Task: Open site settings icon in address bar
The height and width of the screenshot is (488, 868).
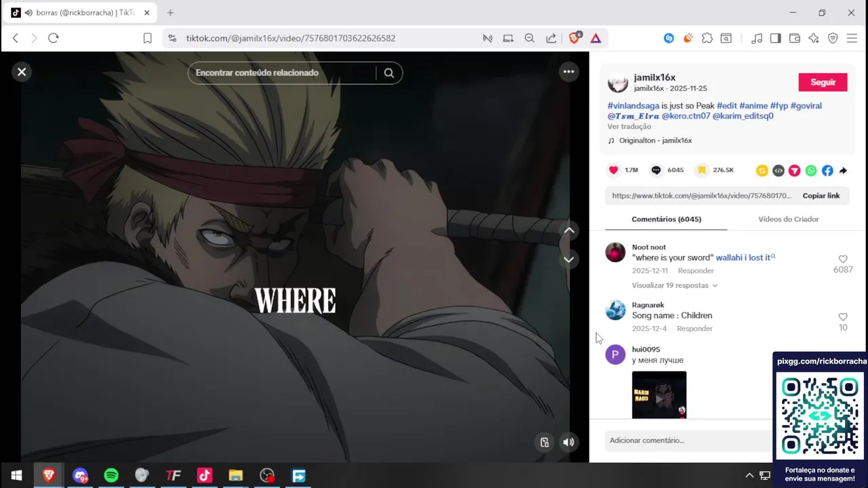Action: tap(172, 39)
